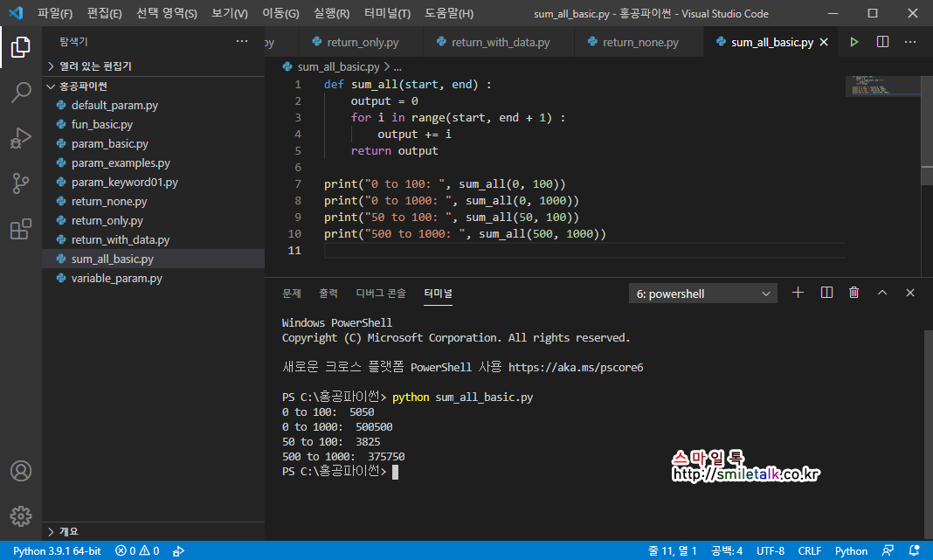Open Source Control view
The height and width of the screenshot is (560, 933).
click(21, 183)
